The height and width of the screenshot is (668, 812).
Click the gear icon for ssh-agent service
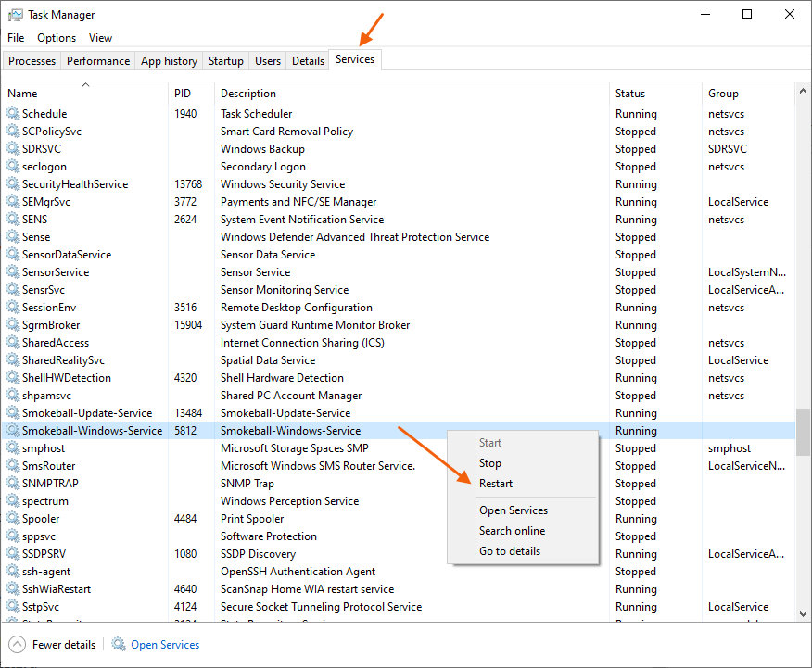pos(13,572)
